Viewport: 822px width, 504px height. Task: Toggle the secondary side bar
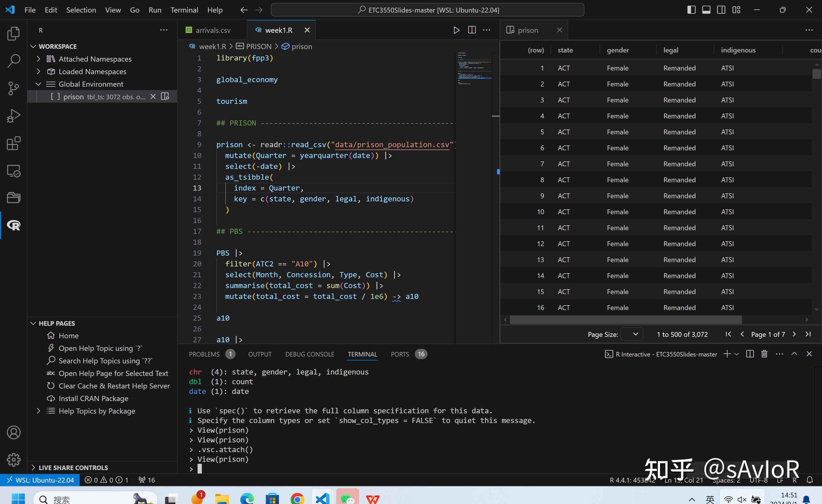(721, 10)
